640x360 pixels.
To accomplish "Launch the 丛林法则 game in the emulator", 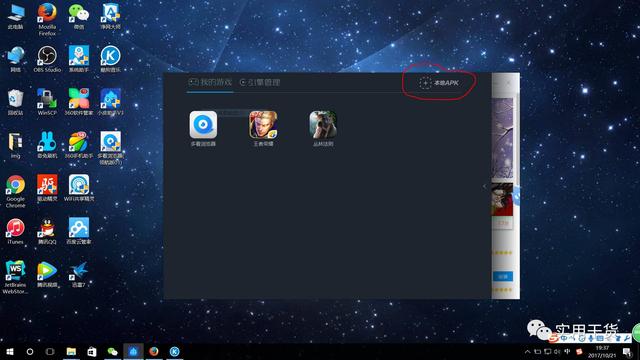I will click(x=323, y=124).
